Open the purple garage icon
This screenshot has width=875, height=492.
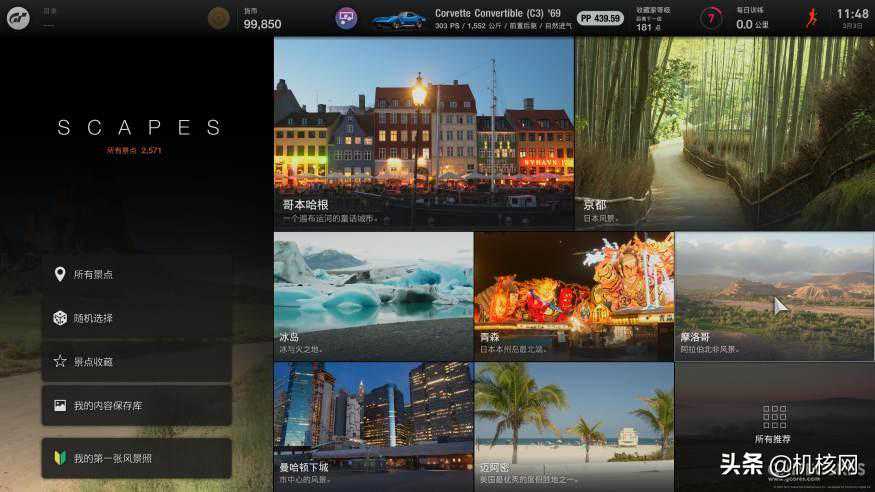coord(346,18)
